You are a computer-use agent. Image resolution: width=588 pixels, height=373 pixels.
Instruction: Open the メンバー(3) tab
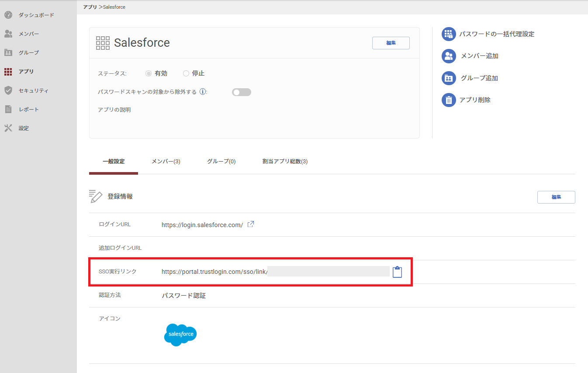pos(166,162)
